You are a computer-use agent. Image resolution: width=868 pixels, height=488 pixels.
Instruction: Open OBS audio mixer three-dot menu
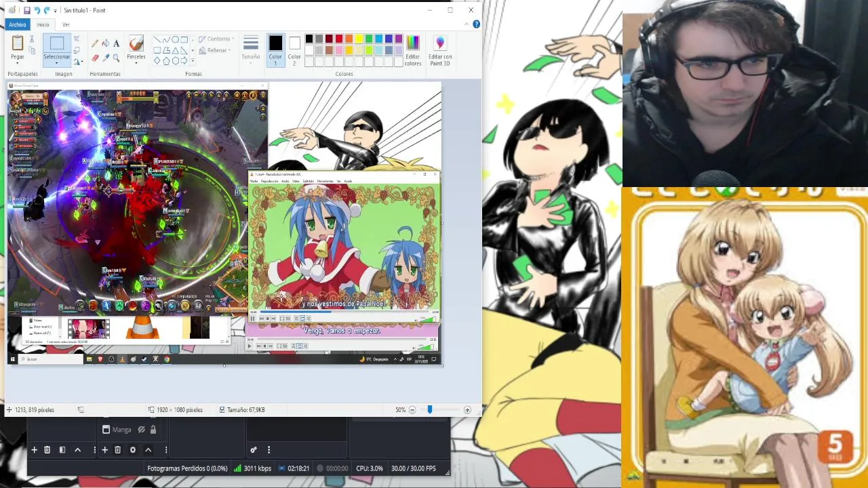(x=269, y=450)
